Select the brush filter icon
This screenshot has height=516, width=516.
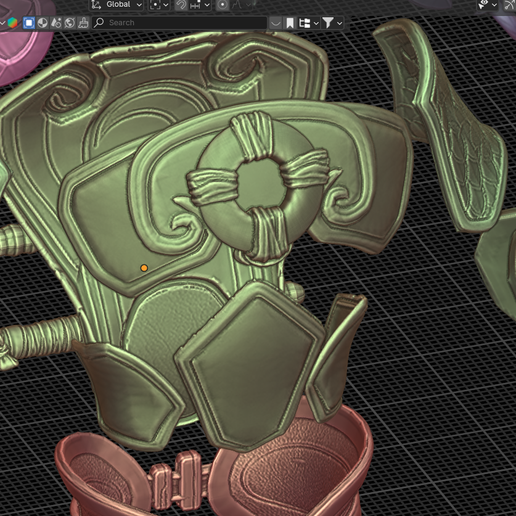coord(83,23)
